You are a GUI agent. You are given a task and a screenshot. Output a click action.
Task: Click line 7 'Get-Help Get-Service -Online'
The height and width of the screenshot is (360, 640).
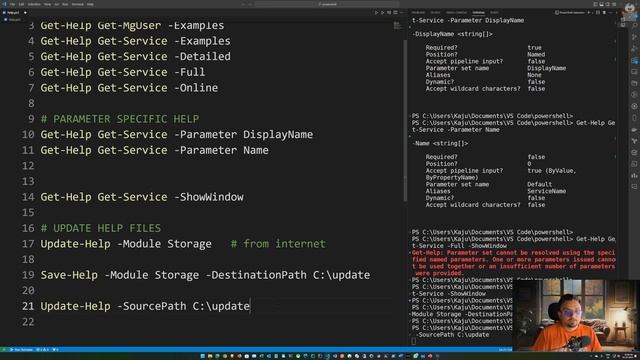pos(129,88)
